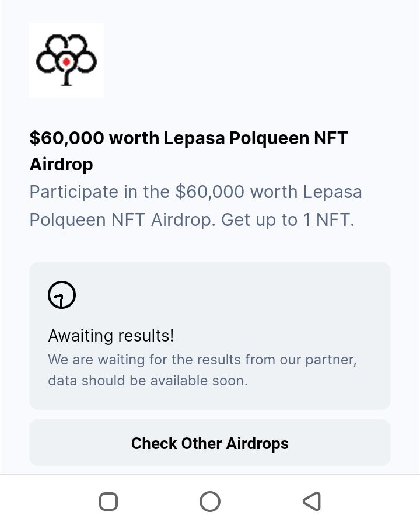Click the "Awaiting results!" heading
420x529 pixels.
(111, 336)
